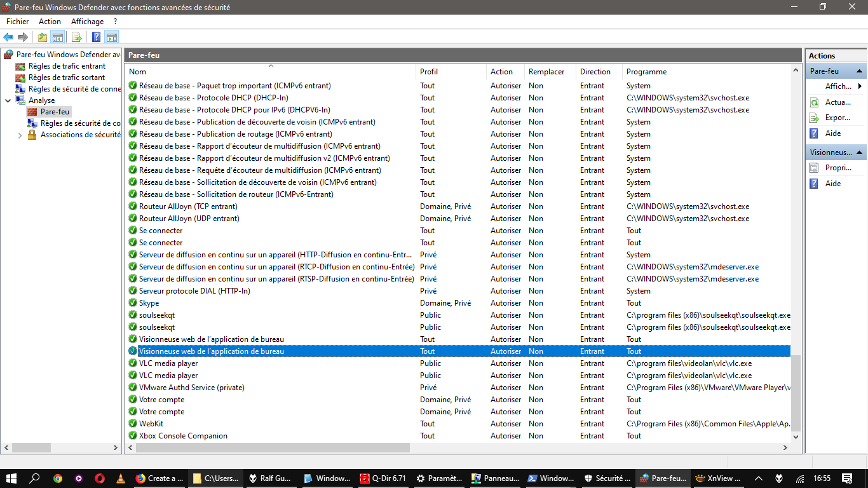Screen dimensions: 868x488
Task: Open the Fichier menu
Action: 17,22
